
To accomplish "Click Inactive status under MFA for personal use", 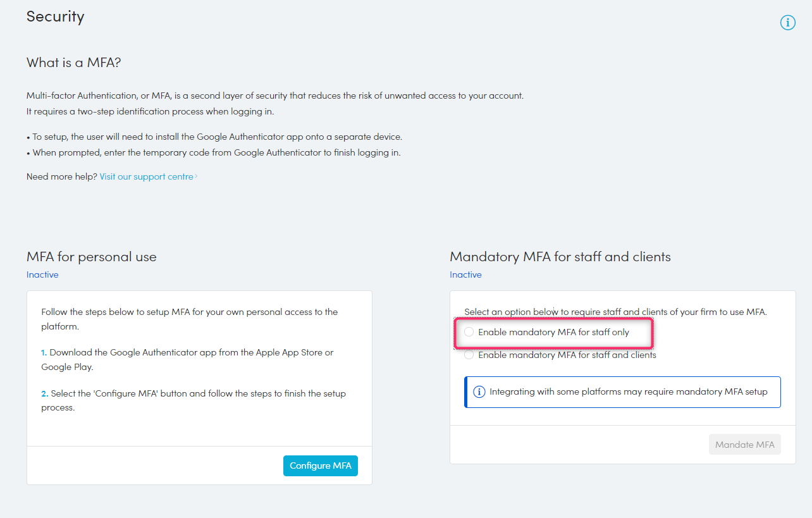I will pos(42,274).
